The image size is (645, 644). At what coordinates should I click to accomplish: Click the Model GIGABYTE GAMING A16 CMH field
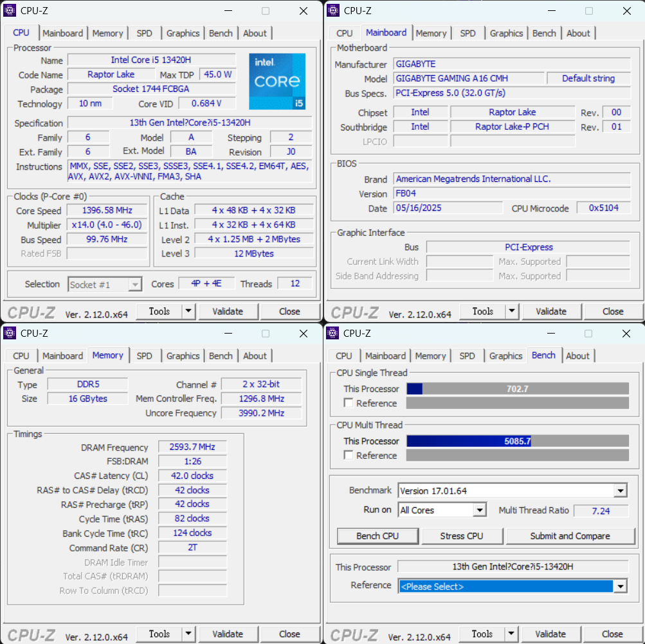[x=469, y=78]
